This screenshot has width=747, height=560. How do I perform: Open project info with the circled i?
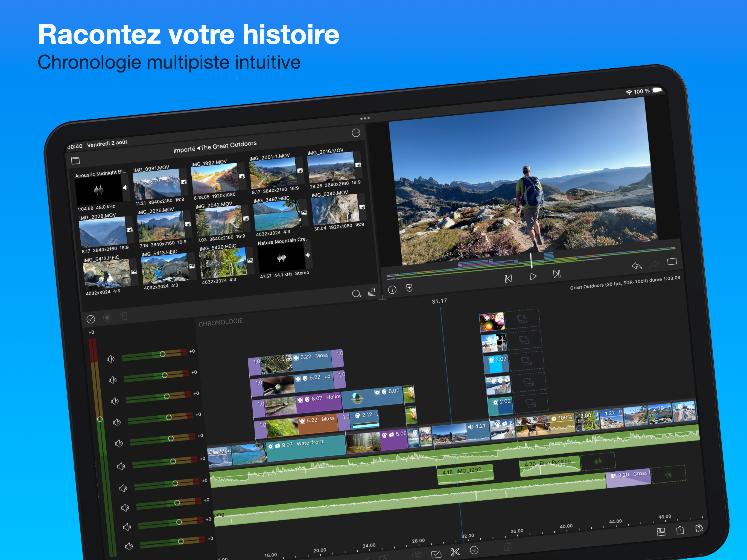point(392,290)
